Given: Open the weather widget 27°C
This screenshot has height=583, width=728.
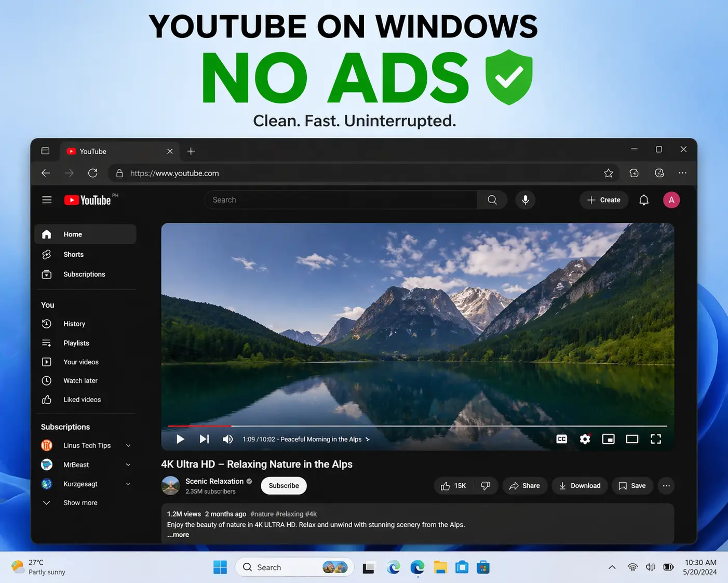Looking at the screenshot, I should point(39,567).
